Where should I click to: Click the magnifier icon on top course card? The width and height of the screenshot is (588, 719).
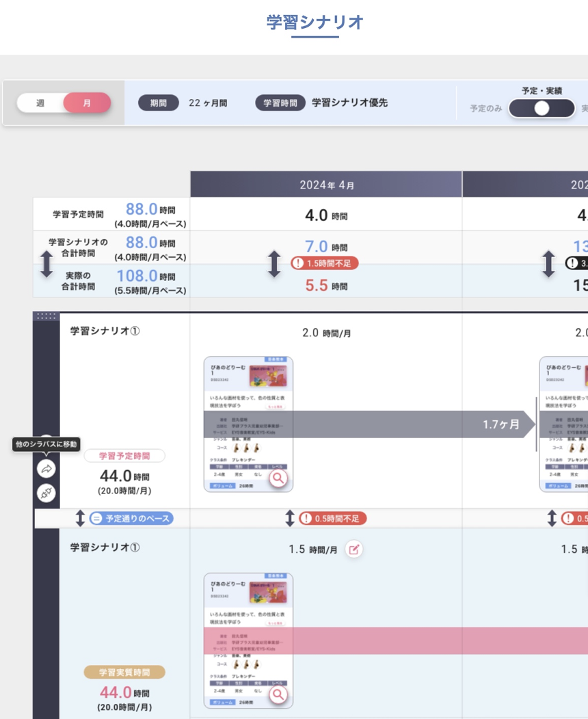click(x=278, y=478)
